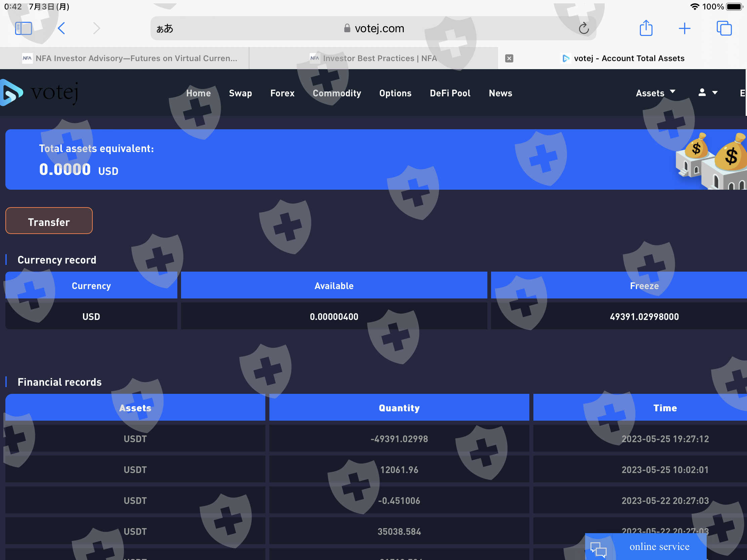This screenshot has width=747, height=560.
Task: Open a new tab with plus icon
Action: [x=684, y=28]
